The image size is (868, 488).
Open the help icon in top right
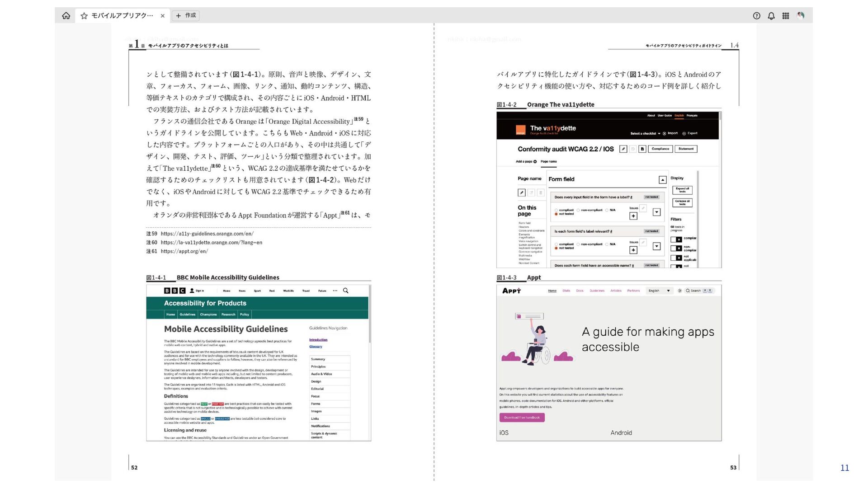point(756,16)
